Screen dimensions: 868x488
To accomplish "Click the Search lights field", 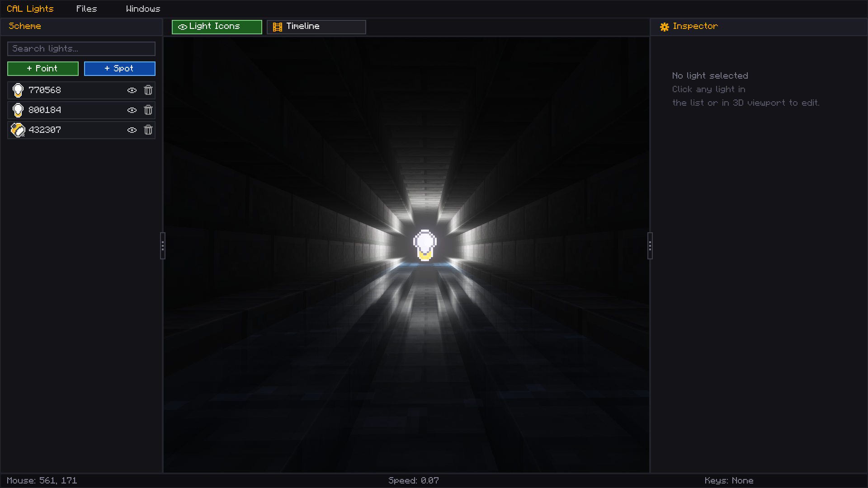I will (81, 49).
